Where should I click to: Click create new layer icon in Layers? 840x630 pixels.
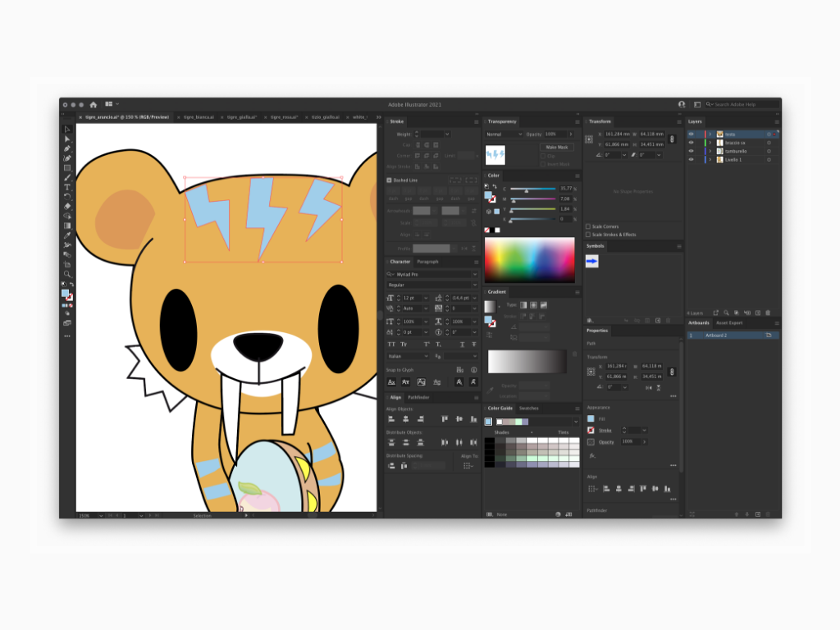[757, 313]
